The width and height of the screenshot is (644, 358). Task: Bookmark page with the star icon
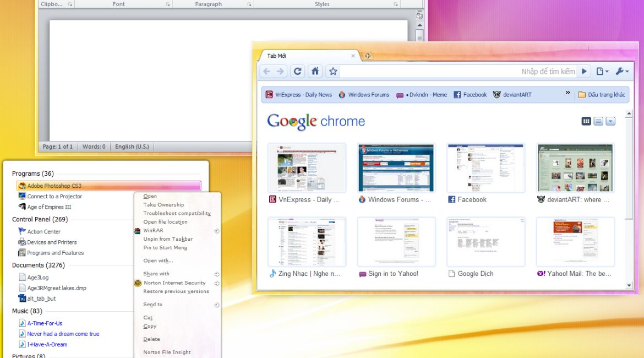click(x=333, y=72)
